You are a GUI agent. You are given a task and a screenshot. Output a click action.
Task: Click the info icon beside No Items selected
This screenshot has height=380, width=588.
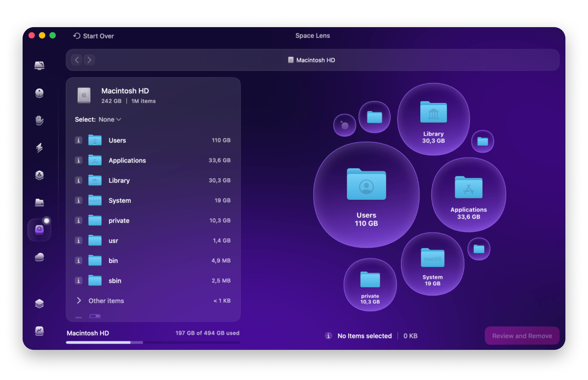[x=329, y=336]
